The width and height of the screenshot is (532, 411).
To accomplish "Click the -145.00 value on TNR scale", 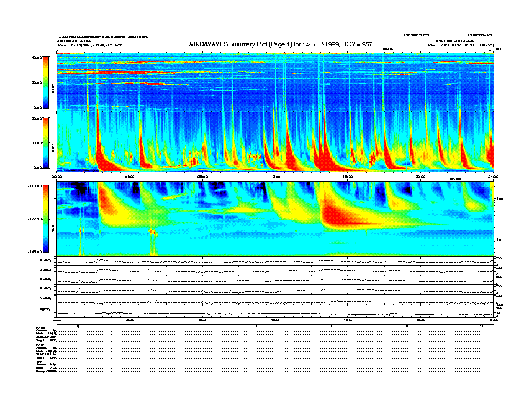I will [35, 252].
